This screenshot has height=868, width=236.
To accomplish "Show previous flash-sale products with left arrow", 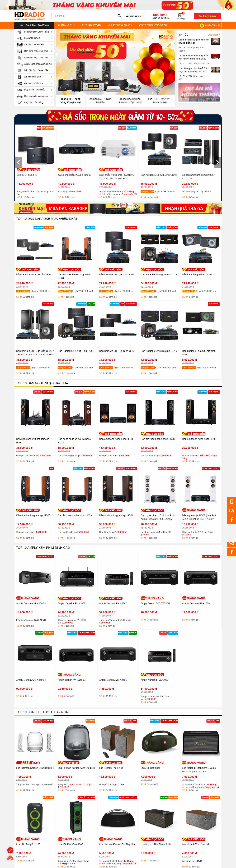I will pyautogui.click(x=18, y=162).
